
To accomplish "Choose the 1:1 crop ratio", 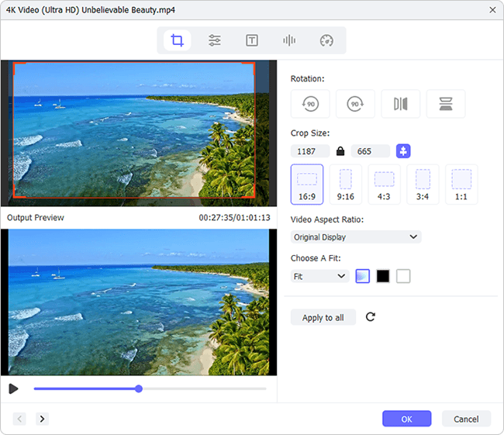I will (461, 185).
